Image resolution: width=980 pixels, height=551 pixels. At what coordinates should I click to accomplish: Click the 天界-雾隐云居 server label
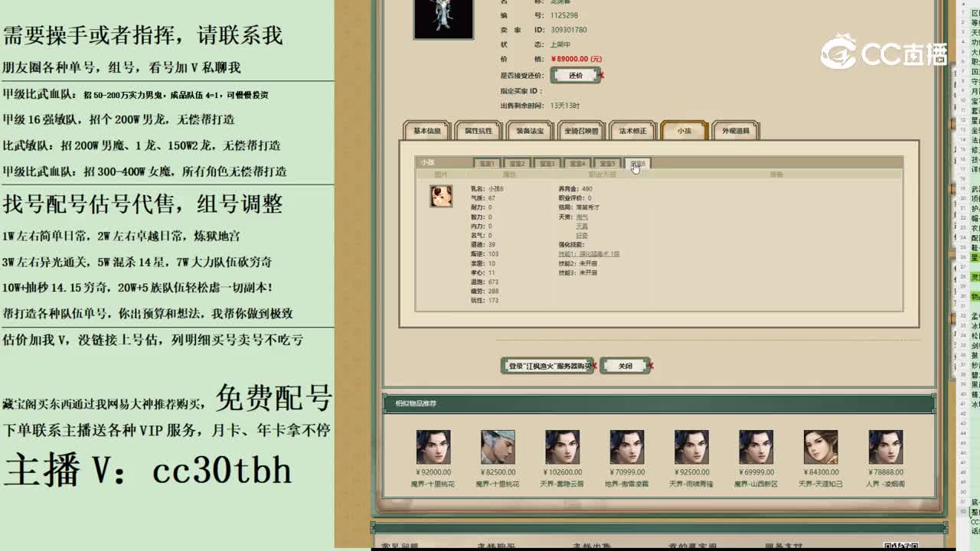click(x=562, y=484)
